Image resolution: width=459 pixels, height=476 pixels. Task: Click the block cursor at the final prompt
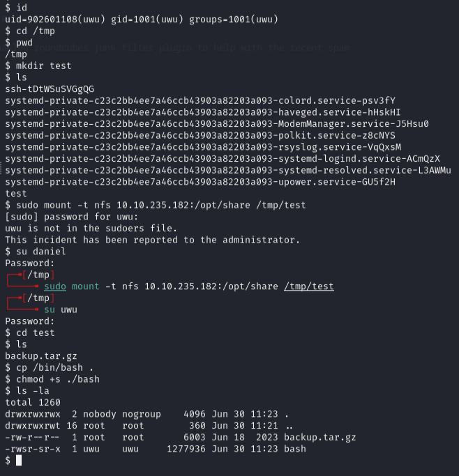click(x=19, y=461)
